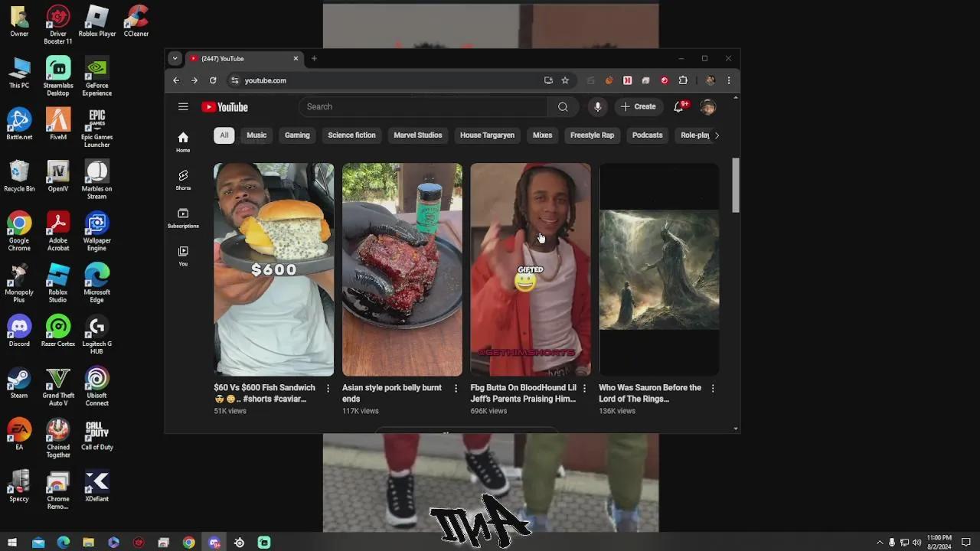Open the "Who Was Sauron" video title
980x551 pixels.
pyautogui.click(x=650, y=393)
